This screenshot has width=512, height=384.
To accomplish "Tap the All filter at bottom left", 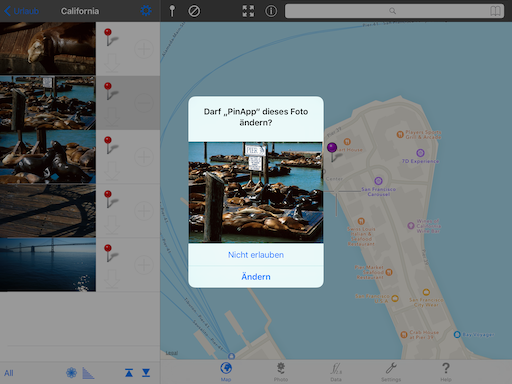I will [9, 373].
